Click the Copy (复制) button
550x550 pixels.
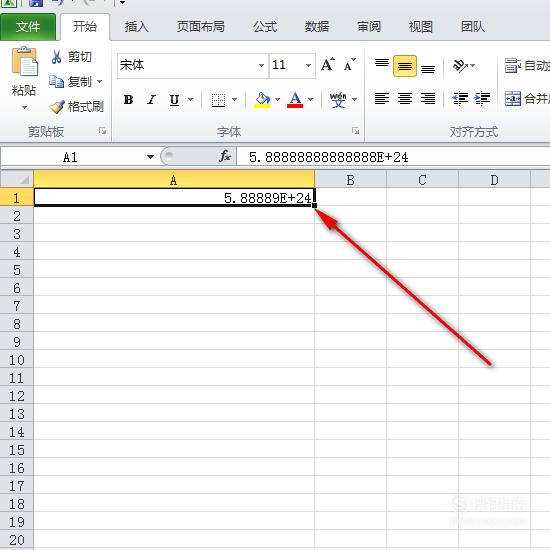click(71, 82)
